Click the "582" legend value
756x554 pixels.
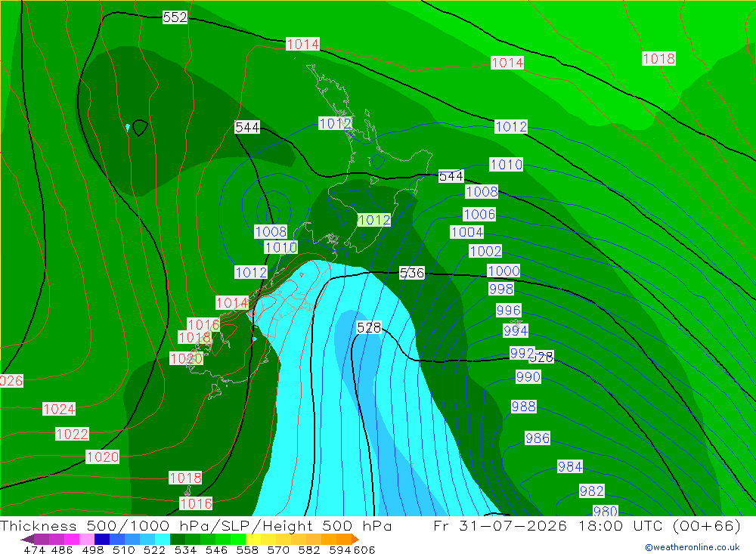tap(308, 549)
